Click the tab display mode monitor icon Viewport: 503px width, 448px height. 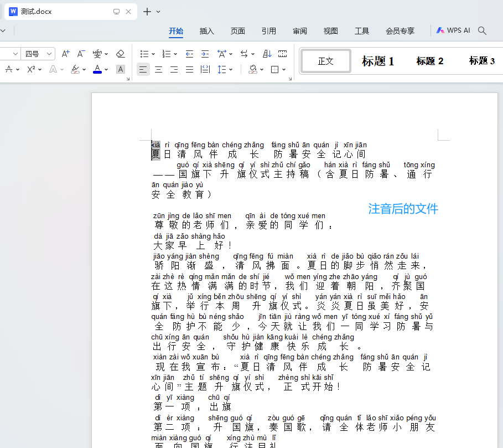116,12
